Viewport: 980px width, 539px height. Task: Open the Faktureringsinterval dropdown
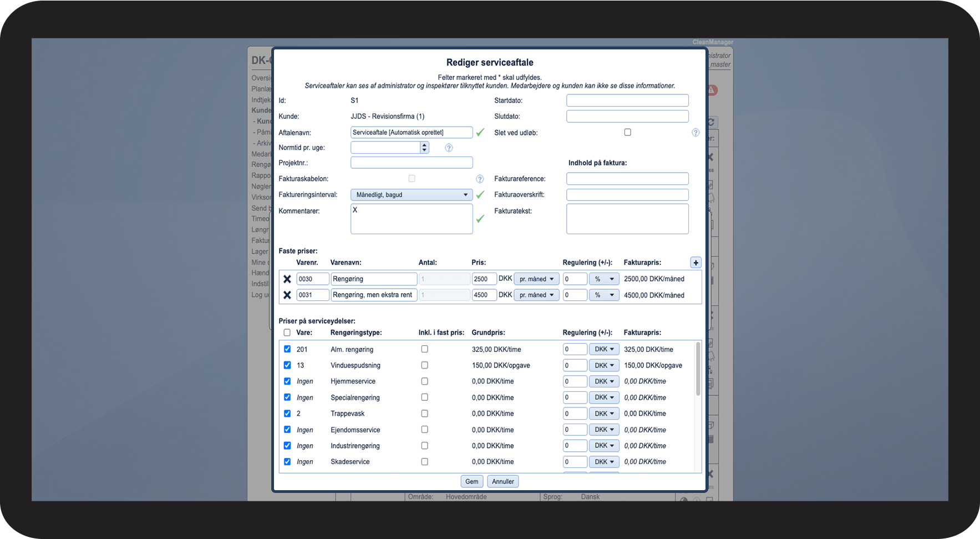[x=411, y=195]
